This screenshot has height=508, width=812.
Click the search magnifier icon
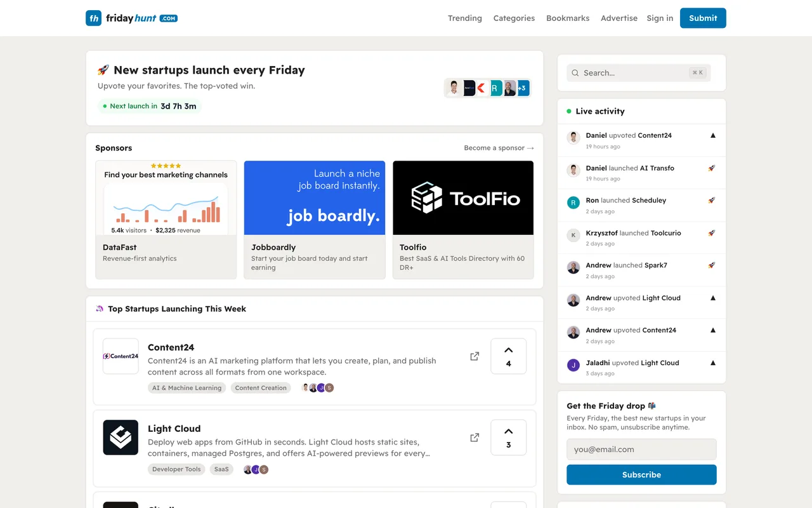(x=575, y=73)
